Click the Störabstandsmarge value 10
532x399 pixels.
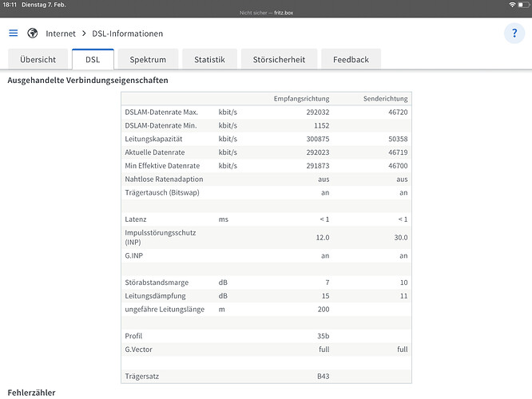tap(403, 282)
